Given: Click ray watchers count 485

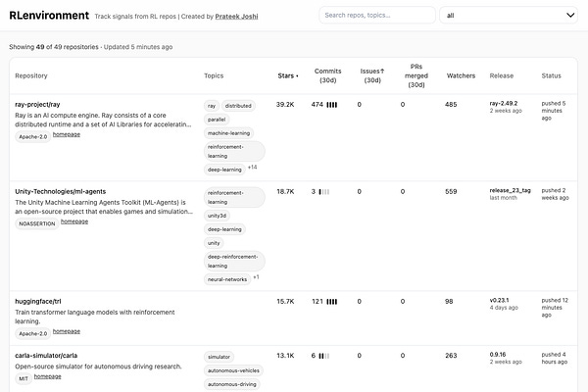Looking at the screenshot, I should (451, 104).
